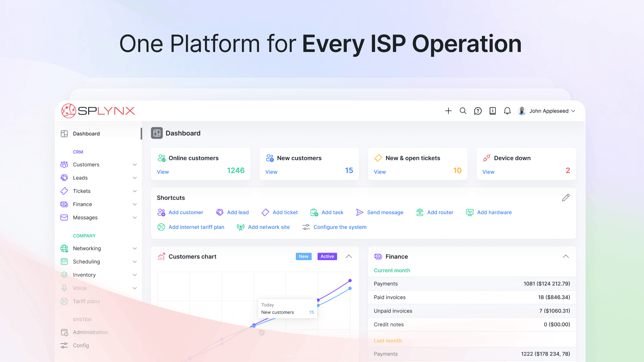Click the Add router shortcut icon
This screenshot has height=362, width=644.
click(420, 213)
